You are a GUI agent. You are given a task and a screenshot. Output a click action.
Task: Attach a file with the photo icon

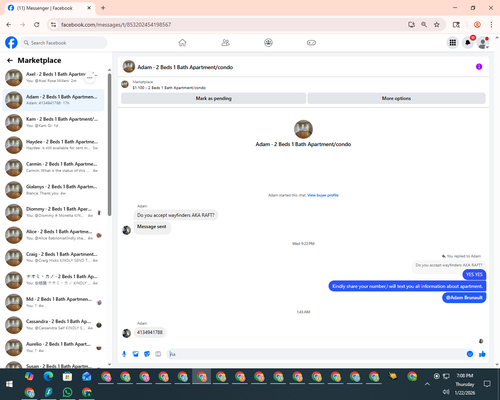135,354
